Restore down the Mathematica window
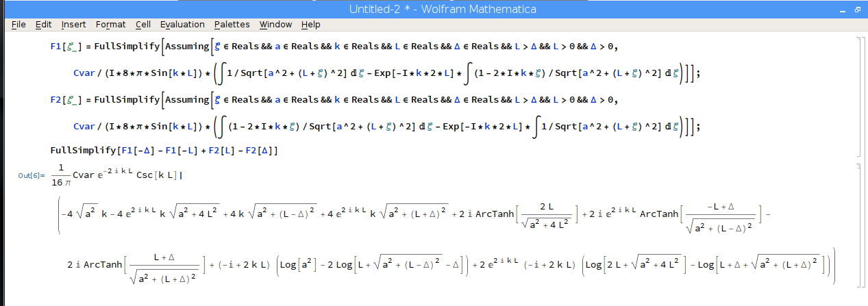 click(x=856, y=10)
